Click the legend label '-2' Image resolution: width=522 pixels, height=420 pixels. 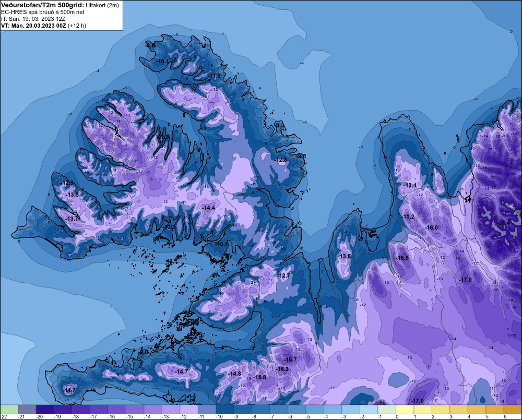click(363, 417)
